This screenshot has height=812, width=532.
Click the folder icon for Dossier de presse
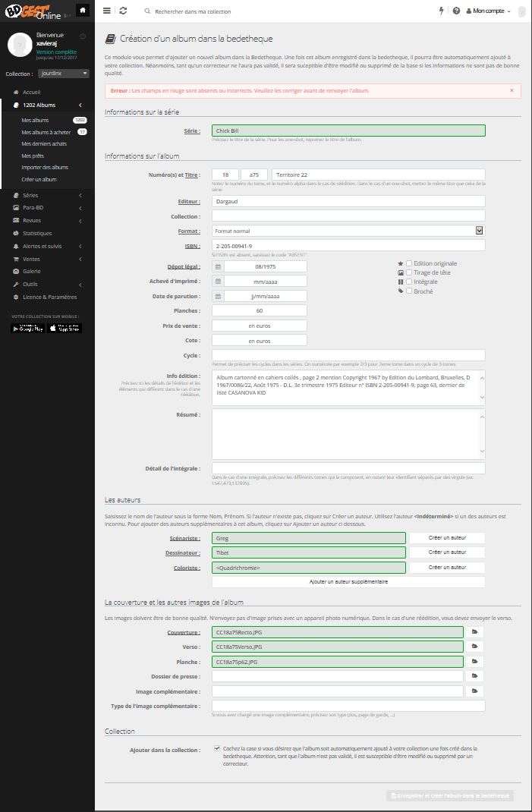[475, 676]
